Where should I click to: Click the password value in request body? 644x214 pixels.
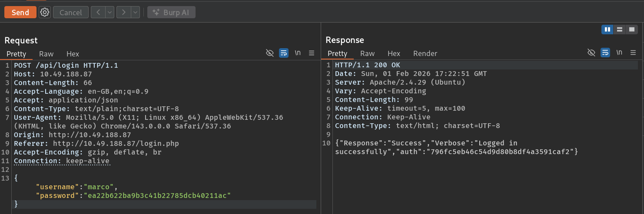[x=157, y=195]
